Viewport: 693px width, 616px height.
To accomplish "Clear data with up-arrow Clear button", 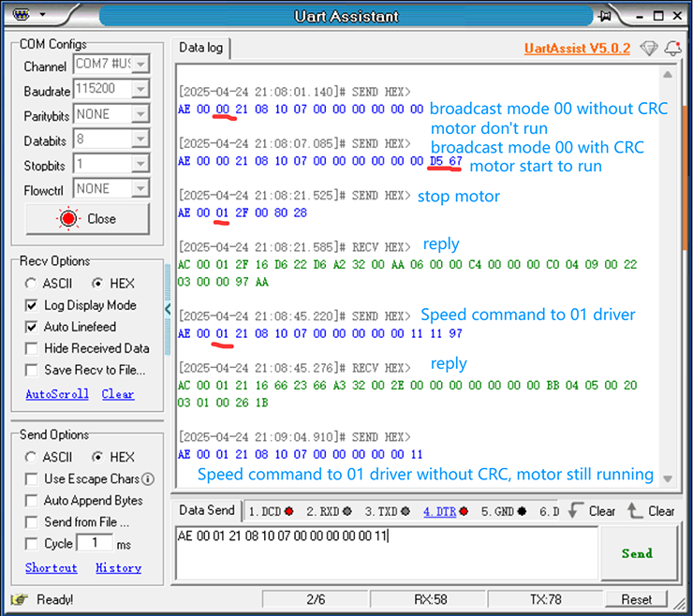I will tap(651, 511).
